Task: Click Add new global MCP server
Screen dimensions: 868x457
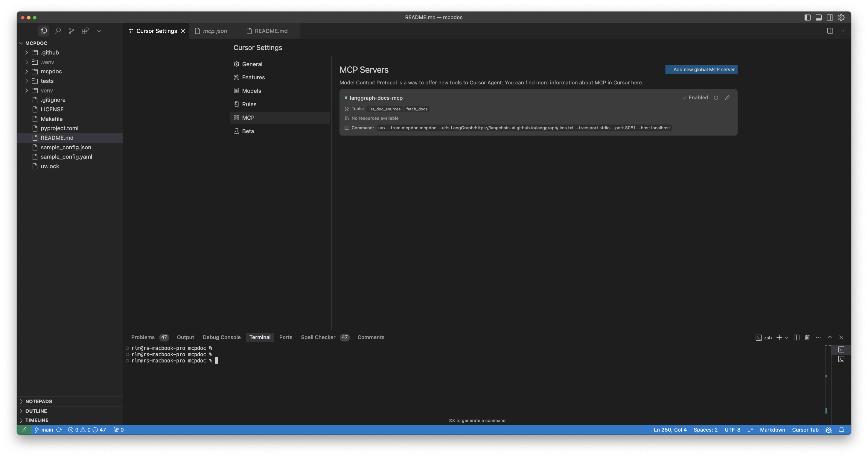Action: tap(701, 69)
